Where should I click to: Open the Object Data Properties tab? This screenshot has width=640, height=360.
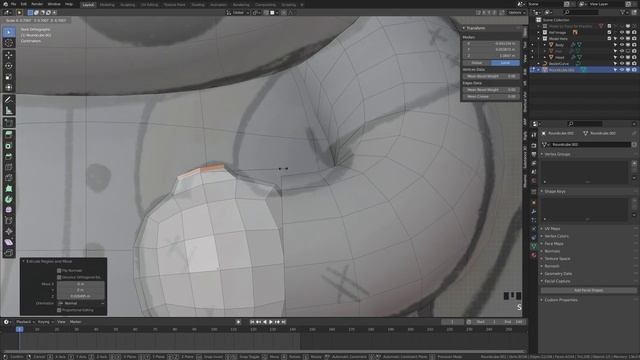(533, 246)
